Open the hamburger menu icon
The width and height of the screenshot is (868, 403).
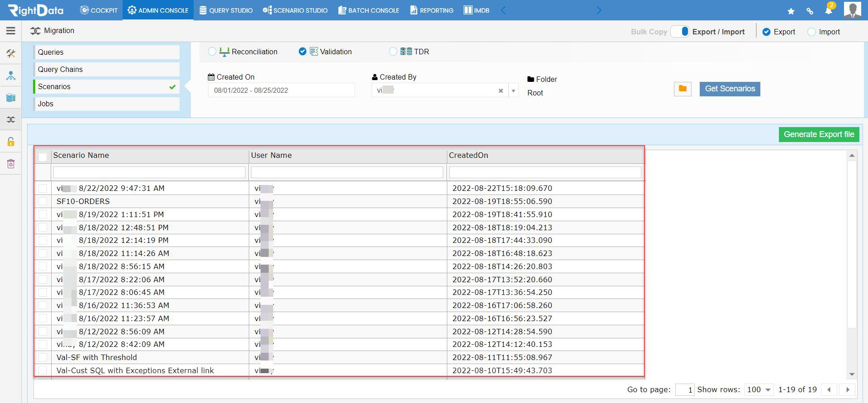point(11,31)
